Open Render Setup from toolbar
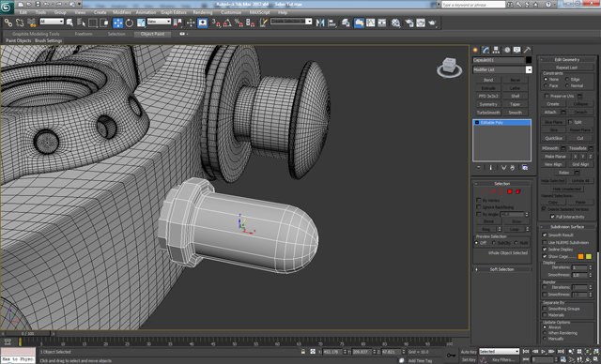This screenshot has height=364, width=601. tap(409, 23)
